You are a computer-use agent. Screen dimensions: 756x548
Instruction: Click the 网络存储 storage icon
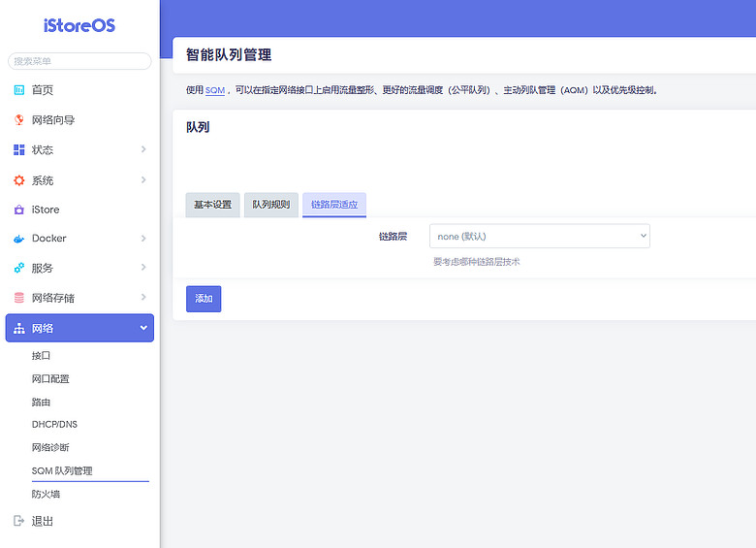pyautogui.click(x=19, y=298)
